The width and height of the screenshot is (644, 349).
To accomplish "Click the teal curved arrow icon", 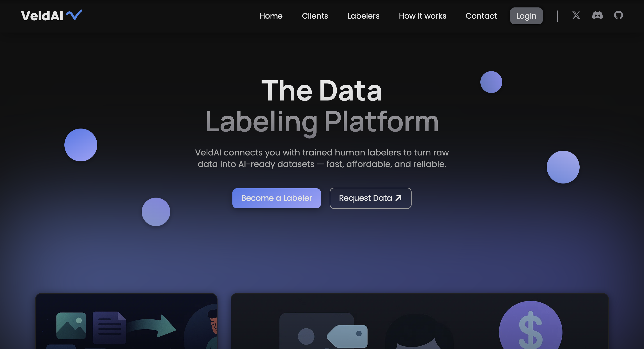I will 153,326.
